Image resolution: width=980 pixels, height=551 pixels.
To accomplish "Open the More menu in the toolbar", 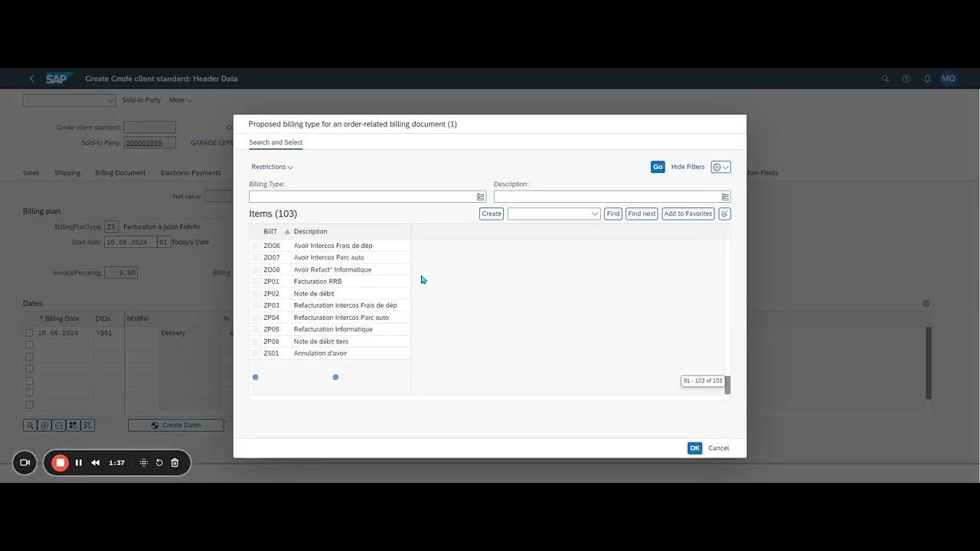I will [x=181, y=100].
